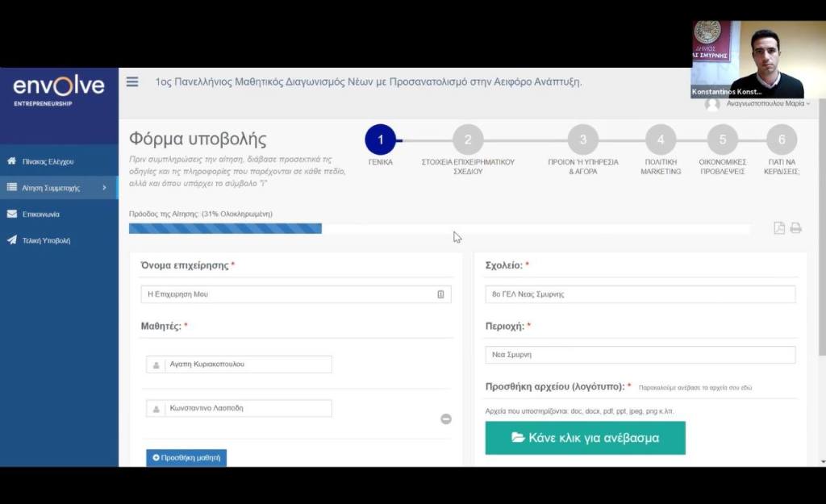Click the Σχολείο school input field
826x504 pixels.
640,294
